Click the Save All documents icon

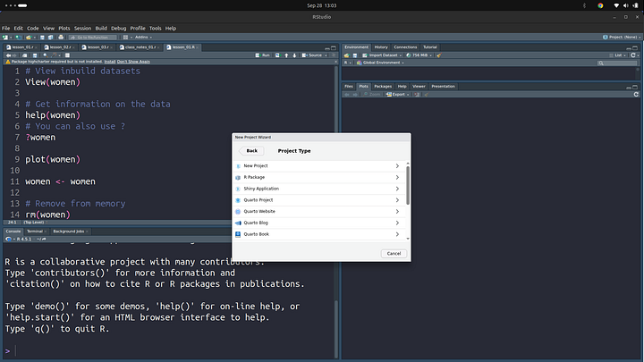[x=50, y=38]
